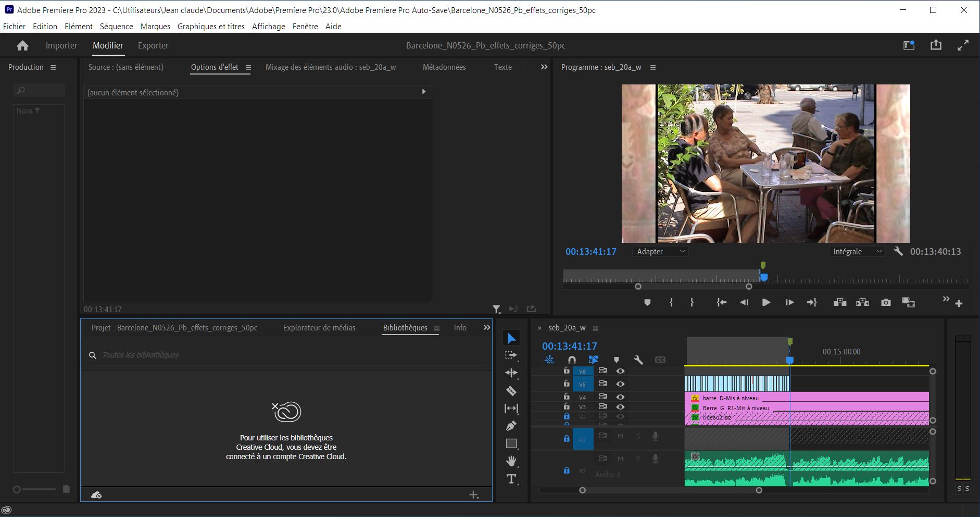Select the Slip tool

click(x=511, y=408)
